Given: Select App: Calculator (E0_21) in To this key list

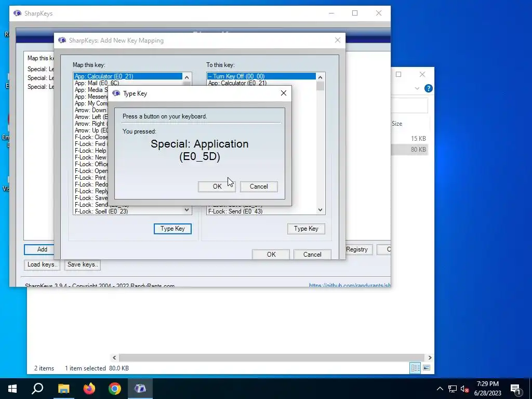Looking at the screenshot, I should [262, 83].
